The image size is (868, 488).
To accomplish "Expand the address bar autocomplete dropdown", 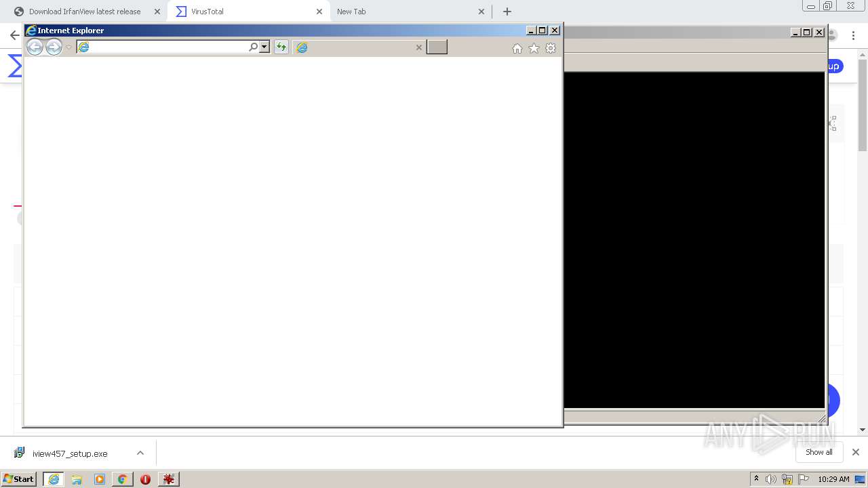I will click(x=264, y=47).
